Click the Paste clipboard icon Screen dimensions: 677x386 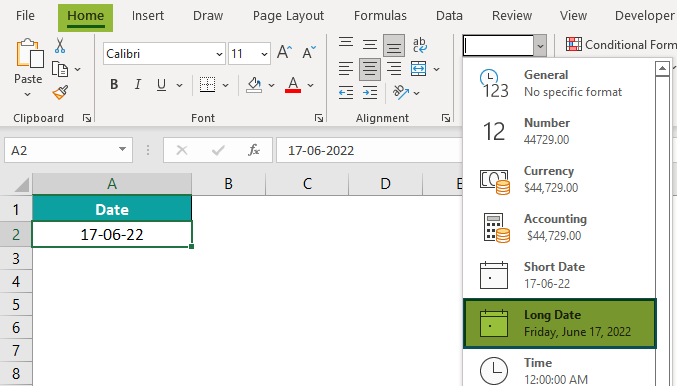tap(29, 53)
